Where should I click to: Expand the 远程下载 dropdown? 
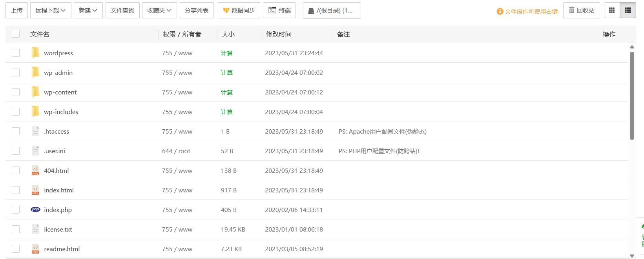coord(50,11)
